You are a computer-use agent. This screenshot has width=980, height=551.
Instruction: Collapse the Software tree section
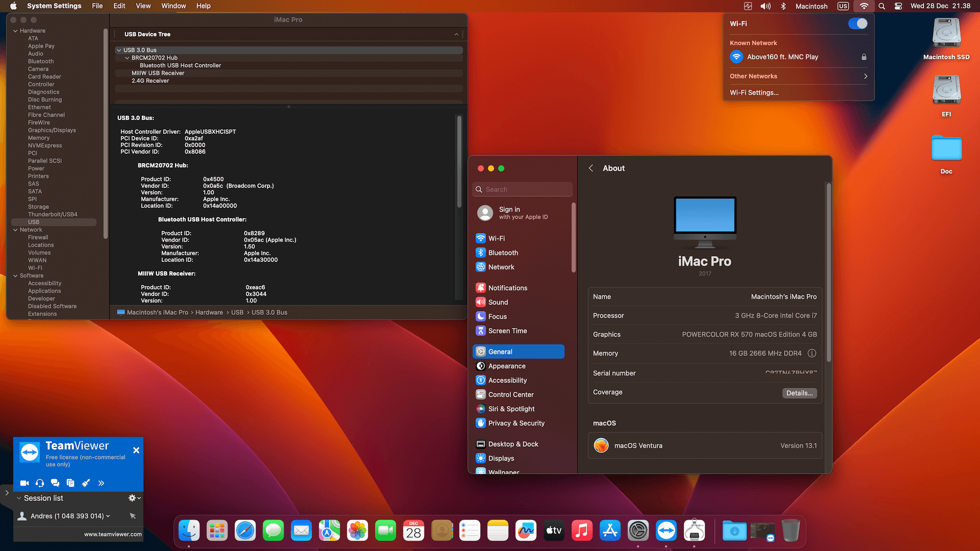pyautogui.click(x=15, y=276)
